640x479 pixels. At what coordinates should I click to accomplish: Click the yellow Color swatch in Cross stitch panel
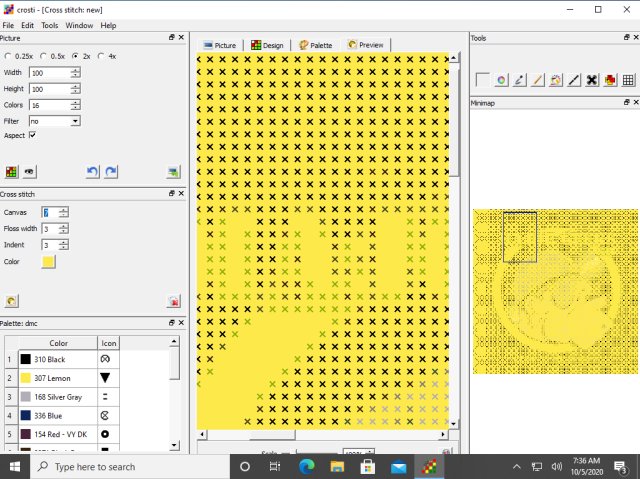(x=48, y=262)
